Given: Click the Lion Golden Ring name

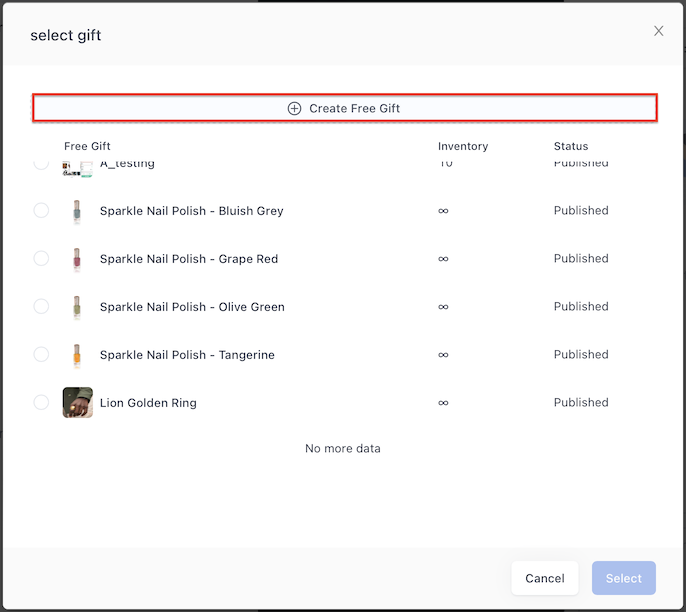Looking at the screenshot, I should 148,403.
